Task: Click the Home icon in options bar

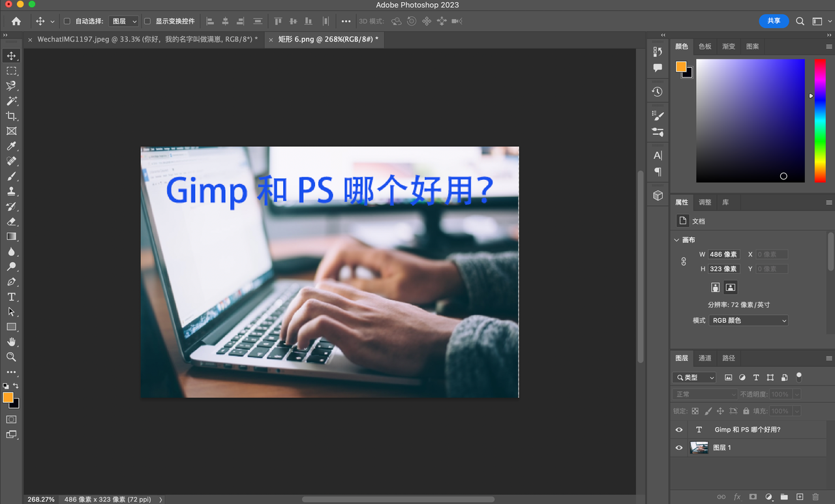Action: (16, 21)
